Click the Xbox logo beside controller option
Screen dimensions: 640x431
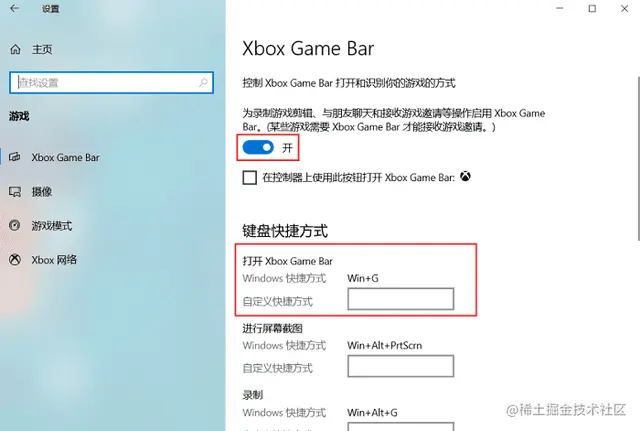(465, 177)
